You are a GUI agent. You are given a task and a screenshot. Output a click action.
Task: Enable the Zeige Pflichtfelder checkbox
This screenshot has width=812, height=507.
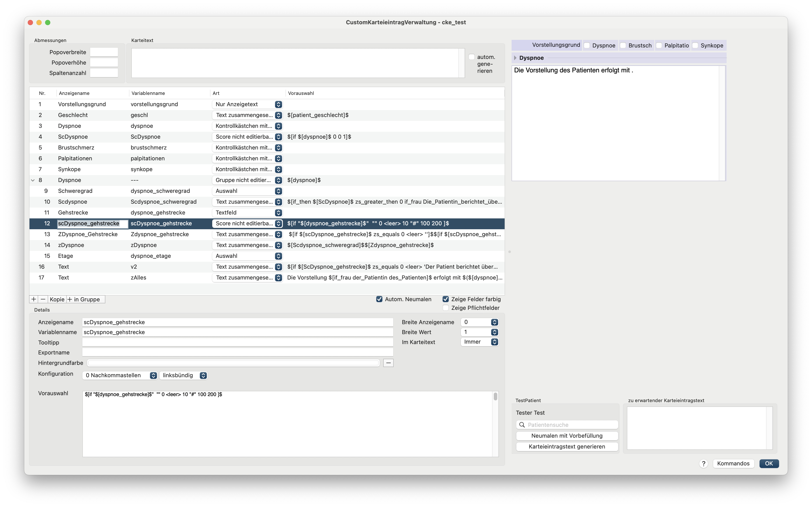tap(445, 308)
